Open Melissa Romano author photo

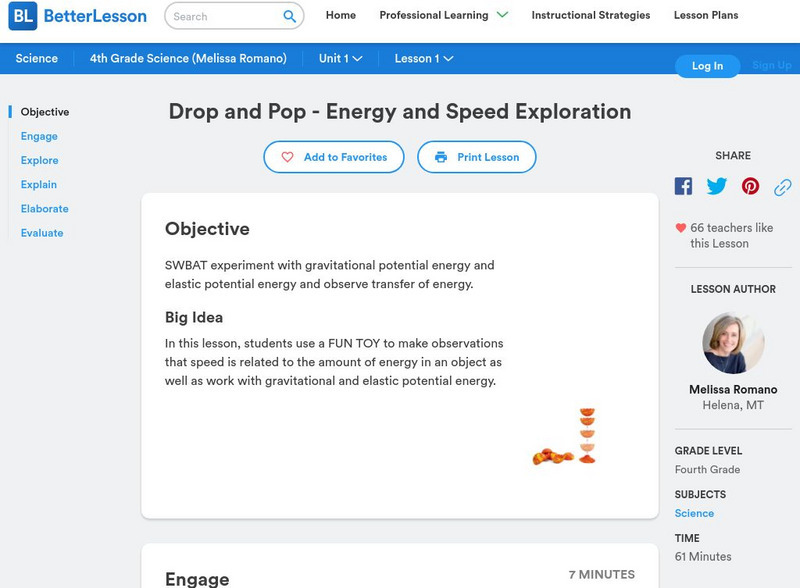[x=733, y=343]
